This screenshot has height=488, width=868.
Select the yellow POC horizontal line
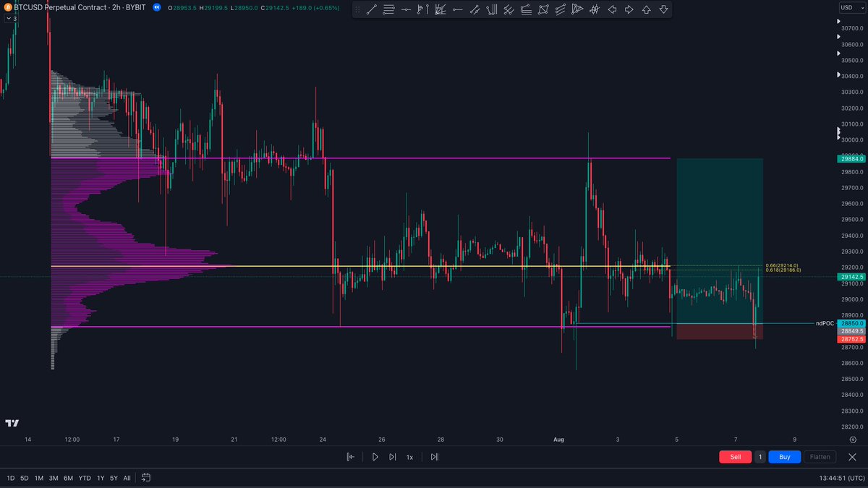point(360,267)
